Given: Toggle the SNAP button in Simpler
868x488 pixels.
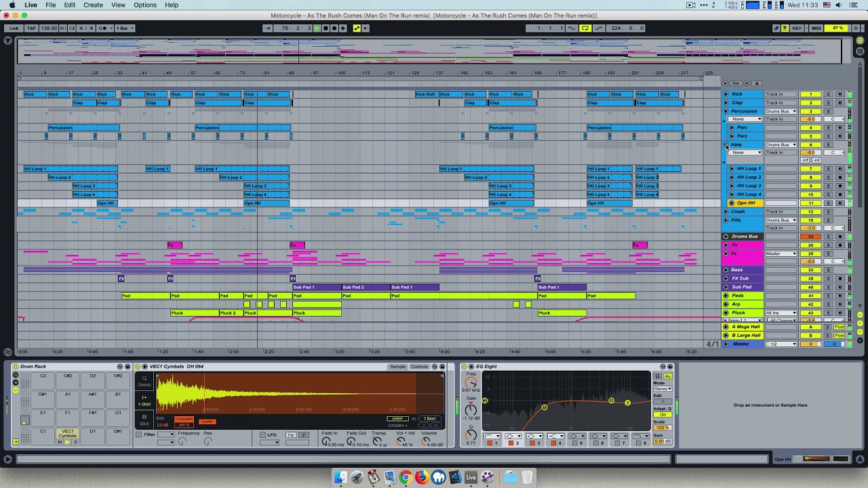Looking at the screenshot, I should [x=206, y=422].
